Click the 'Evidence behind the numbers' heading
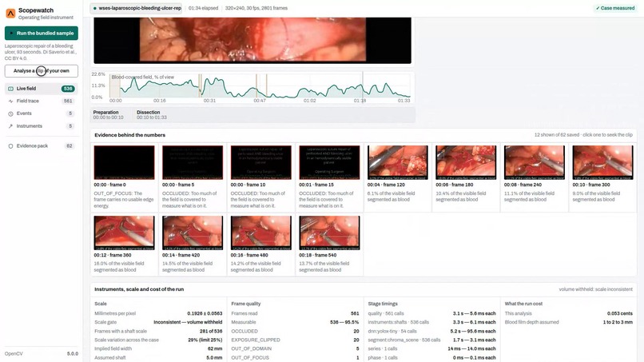 point(129,135)
